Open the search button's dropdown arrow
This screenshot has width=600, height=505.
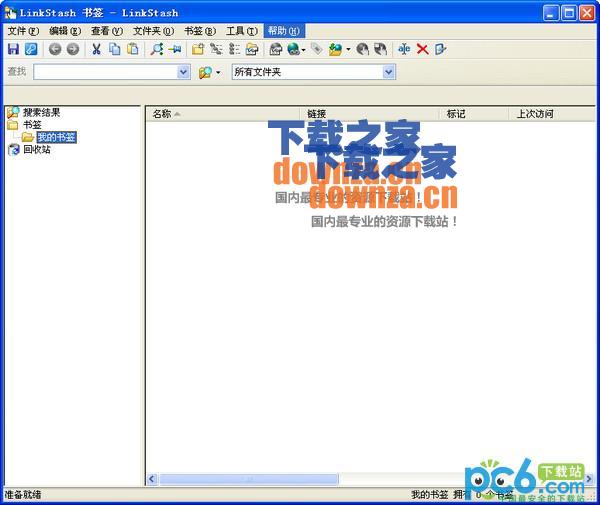[x=218, y=73]
